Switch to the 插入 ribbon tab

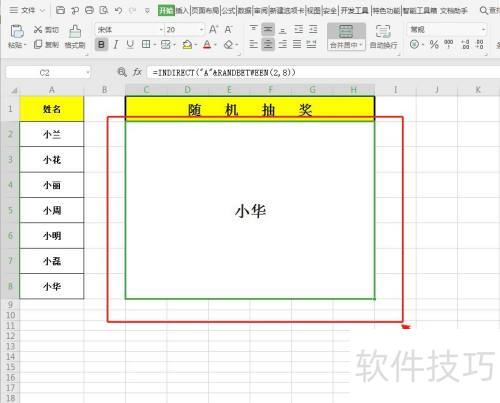(182, 11)
